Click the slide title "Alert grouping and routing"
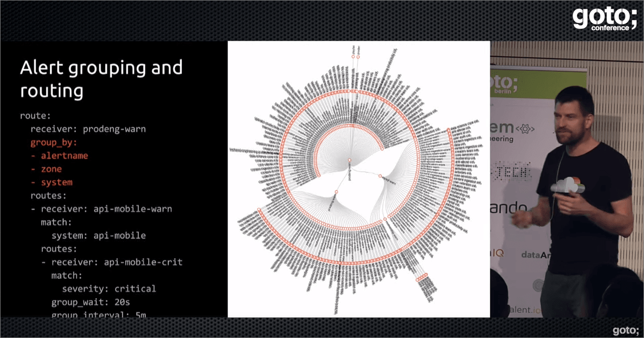 pos(101,79)
